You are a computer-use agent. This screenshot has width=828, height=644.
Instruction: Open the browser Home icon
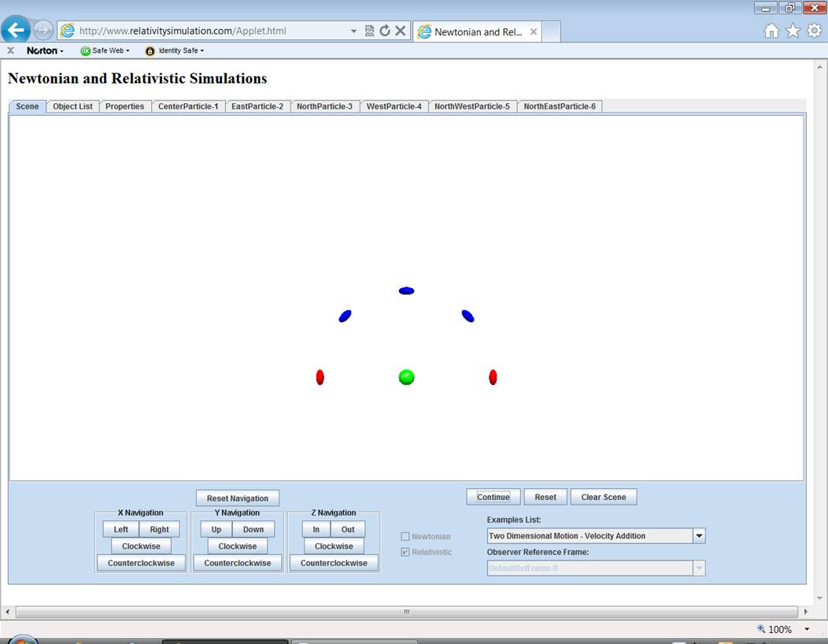[771, 31]
